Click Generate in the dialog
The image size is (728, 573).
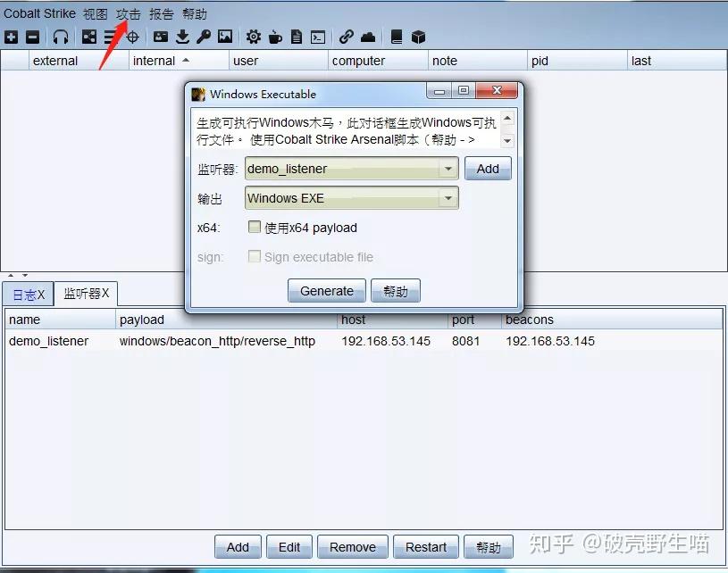(x=327, y=291)
